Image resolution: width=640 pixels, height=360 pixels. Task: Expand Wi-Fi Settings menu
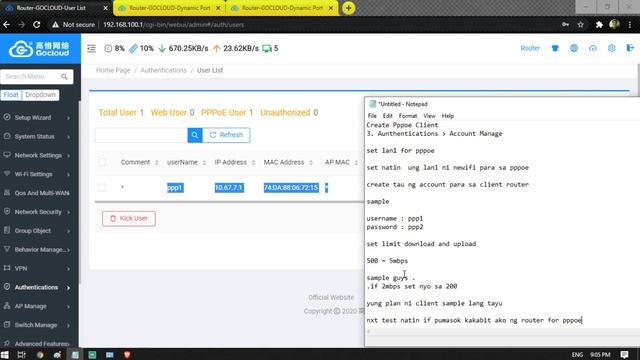point(39,174)
